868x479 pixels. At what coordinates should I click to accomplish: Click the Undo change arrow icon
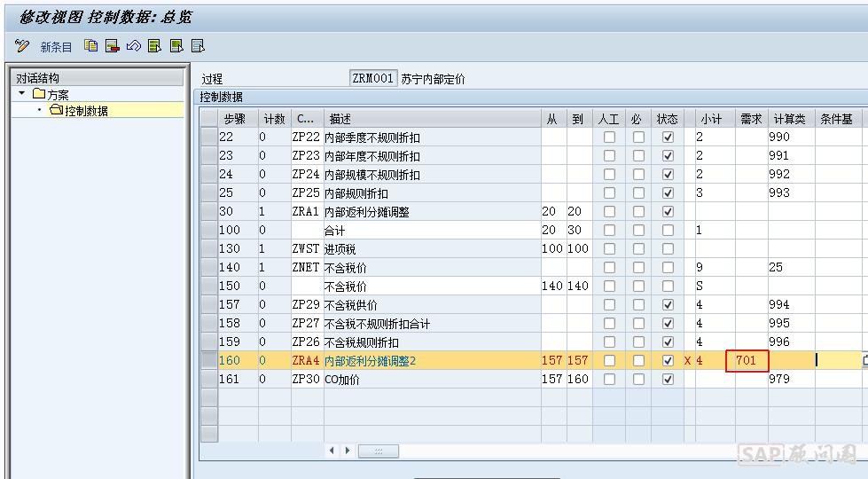133,46
